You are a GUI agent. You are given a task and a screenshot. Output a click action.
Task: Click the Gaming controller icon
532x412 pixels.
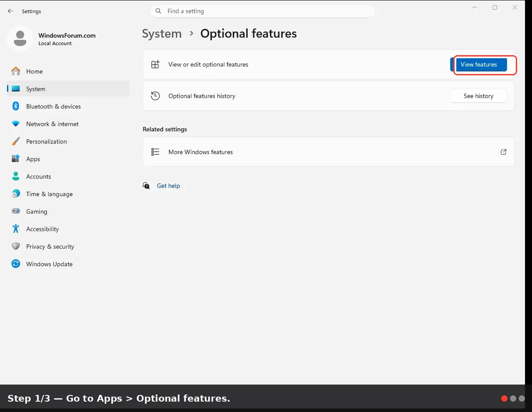click(x=16, y=211)
